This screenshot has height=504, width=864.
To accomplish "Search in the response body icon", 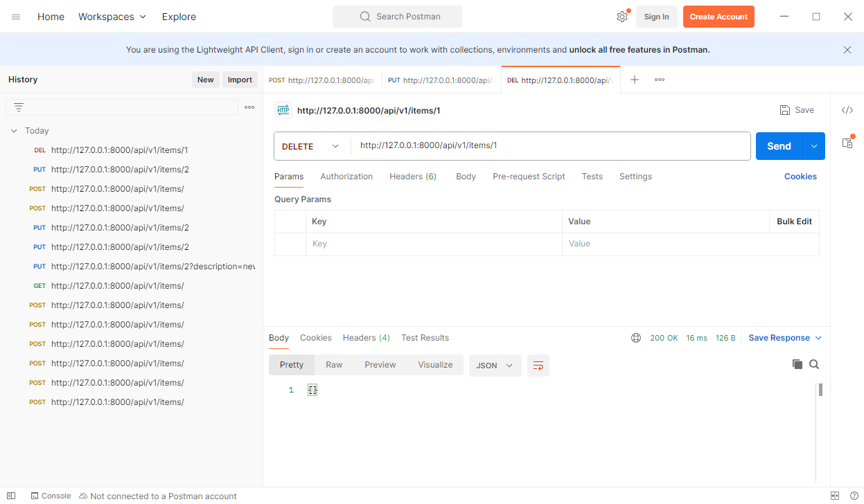I will (814, 364).
